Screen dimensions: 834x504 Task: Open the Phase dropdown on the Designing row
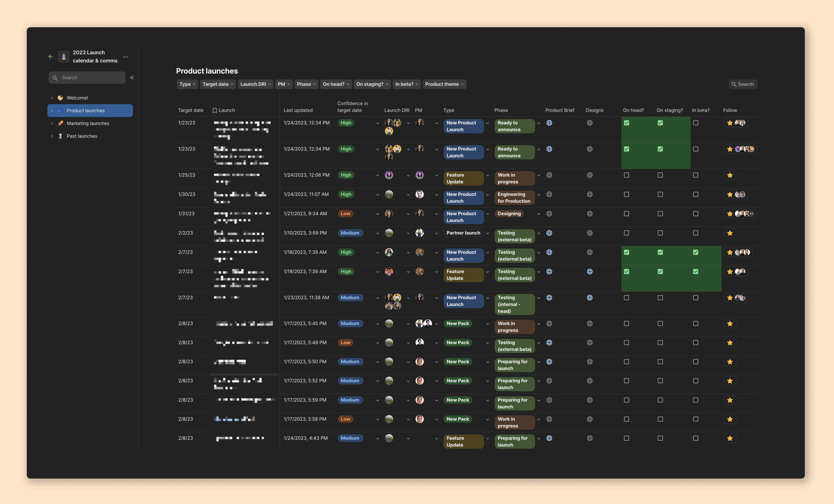pos(539,214)
